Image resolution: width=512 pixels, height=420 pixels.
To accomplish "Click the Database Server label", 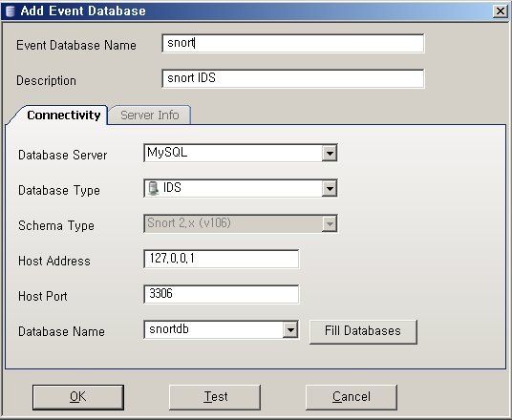I will click(62, 155).
